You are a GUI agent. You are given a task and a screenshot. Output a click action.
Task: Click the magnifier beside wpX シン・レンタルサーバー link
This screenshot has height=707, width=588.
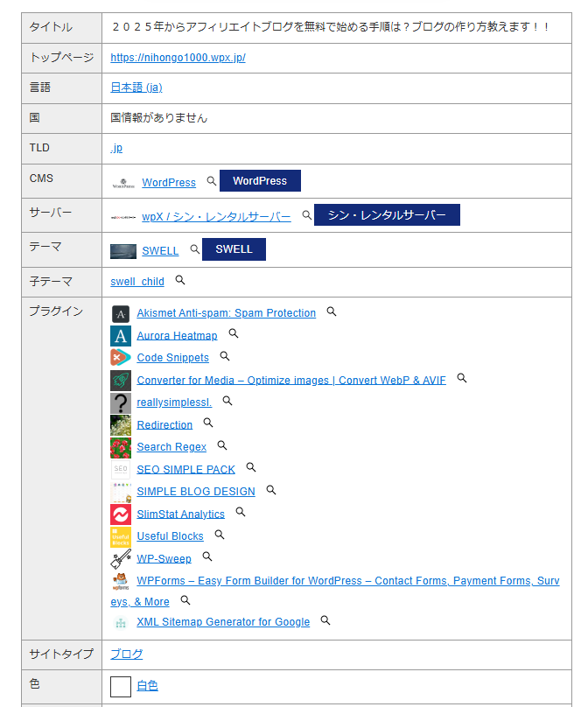pos(307,215)
